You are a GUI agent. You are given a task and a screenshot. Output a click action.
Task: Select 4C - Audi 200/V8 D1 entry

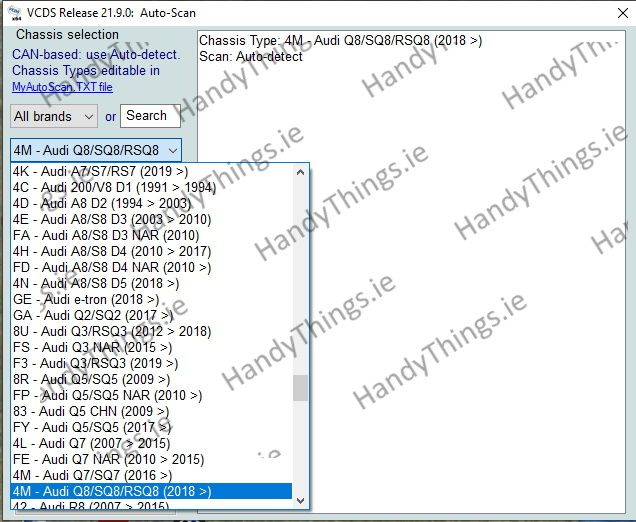(x=151, y=187)
